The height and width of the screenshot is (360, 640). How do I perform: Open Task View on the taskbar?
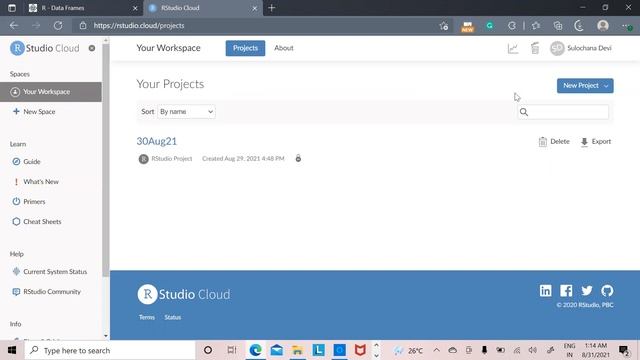click(232, 350)
